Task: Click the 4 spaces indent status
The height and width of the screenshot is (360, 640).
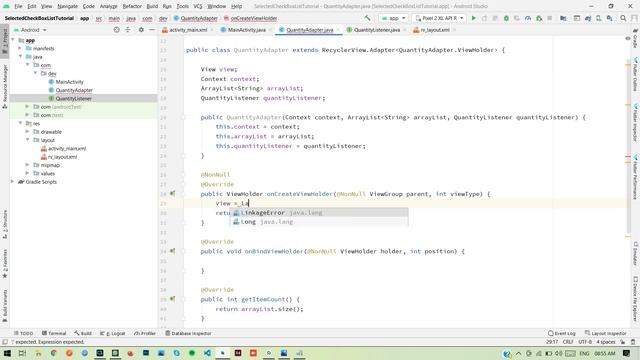Action: click(606, 342)
